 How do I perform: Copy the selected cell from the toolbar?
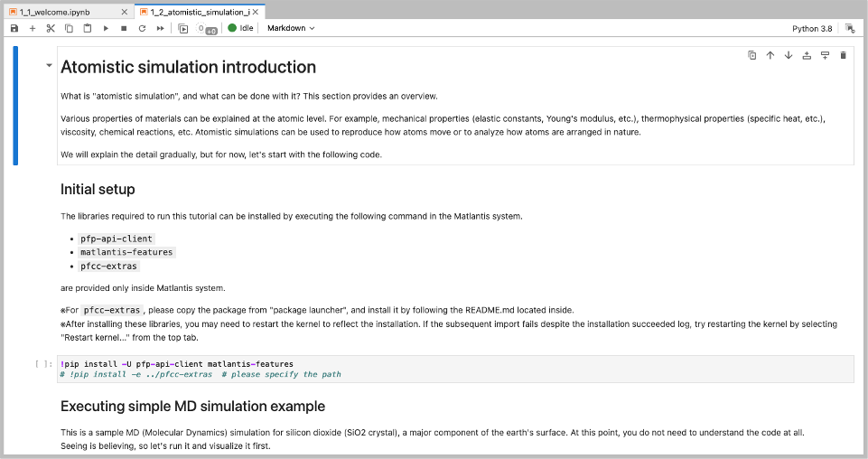tap(70, 28)
